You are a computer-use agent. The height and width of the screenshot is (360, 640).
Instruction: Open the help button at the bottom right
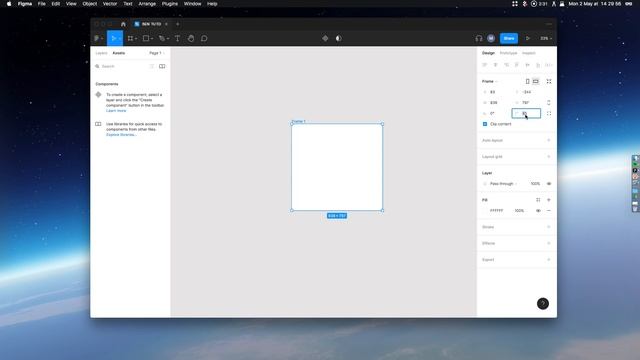[x=543, y=304]
